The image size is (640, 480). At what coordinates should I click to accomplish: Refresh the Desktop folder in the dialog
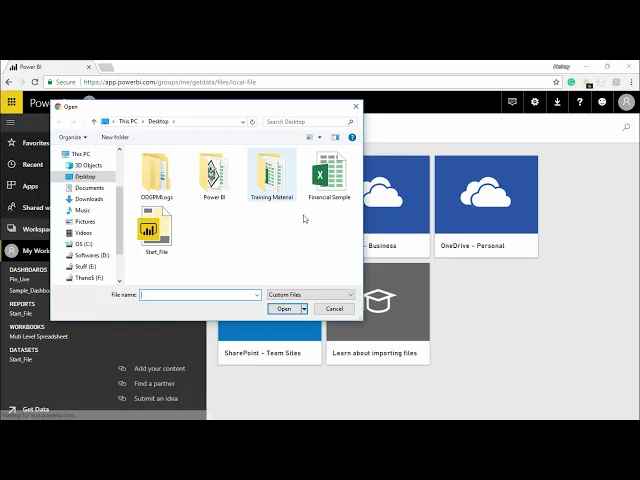252,122
